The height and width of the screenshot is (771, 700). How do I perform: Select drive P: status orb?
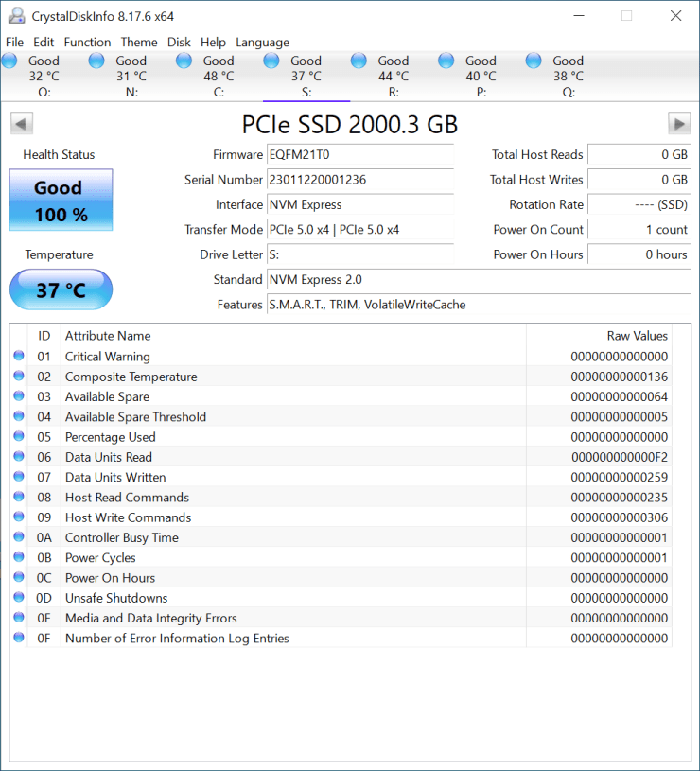coord(446,61)
